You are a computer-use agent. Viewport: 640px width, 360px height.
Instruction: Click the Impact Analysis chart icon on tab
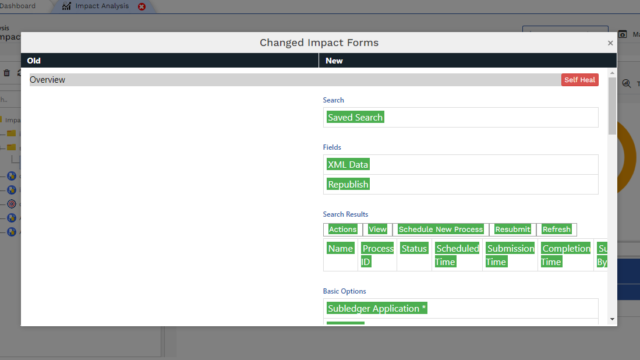point(66,6)
